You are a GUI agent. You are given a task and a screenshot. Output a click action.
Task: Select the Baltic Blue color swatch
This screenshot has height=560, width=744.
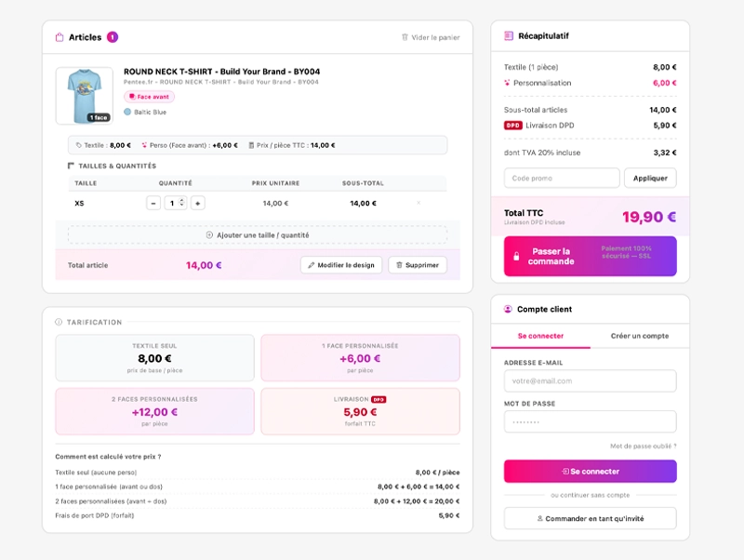127,112
